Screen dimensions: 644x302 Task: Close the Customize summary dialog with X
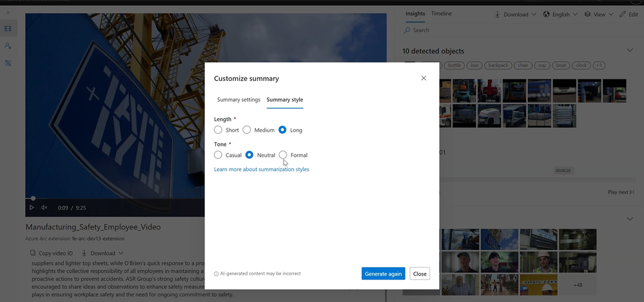424,78
